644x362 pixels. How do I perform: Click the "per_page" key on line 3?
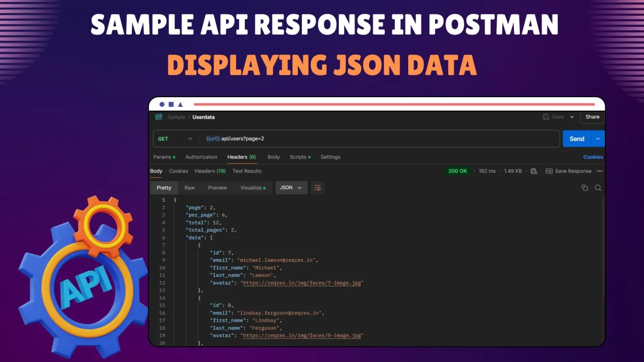click(200, 215)
